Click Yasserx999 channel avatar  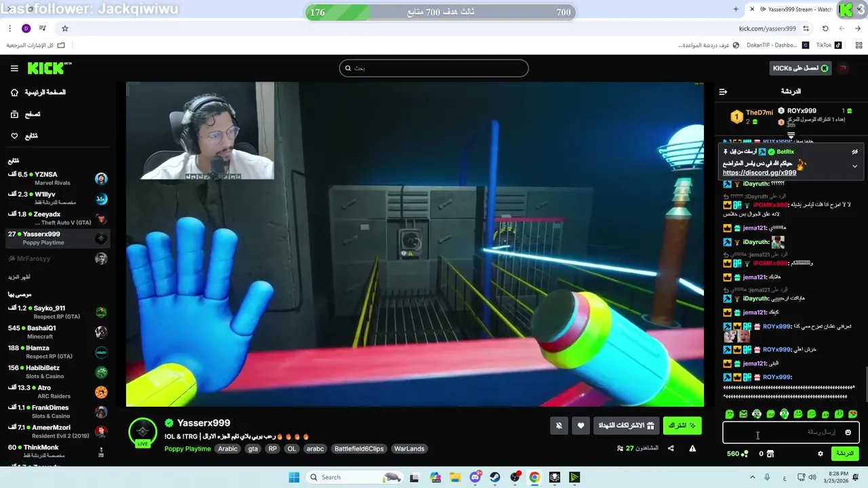(142, 431)
